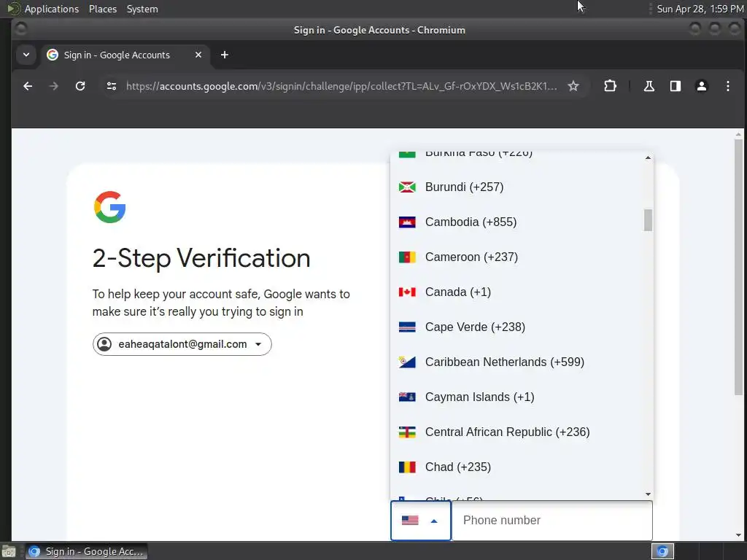The height and width of the screenshot is (560, 747).
Task: Open the Applications menu
Action: pos(51,9)
